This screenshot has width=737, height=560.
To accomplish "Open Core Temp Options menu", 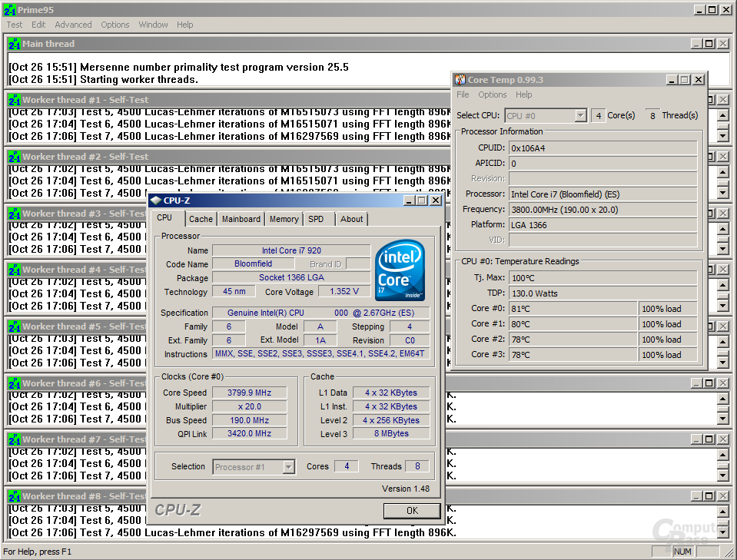I will (493, 94).
